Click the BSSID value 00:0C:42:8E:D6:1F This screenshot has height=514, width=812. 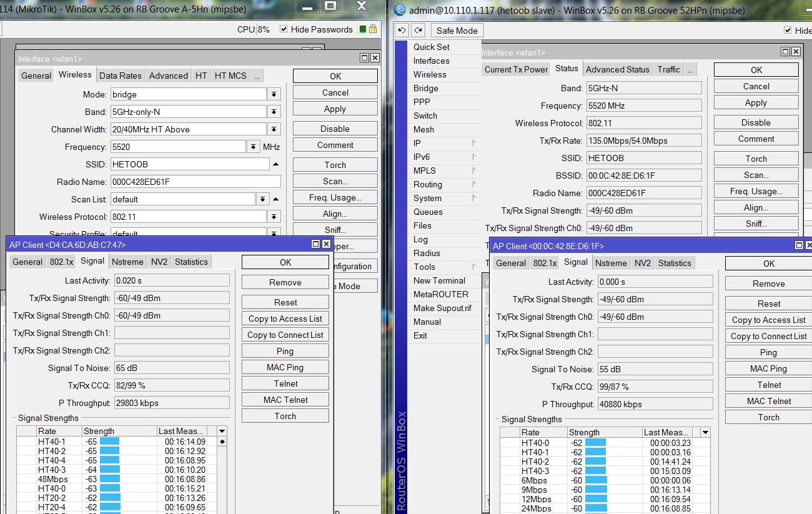tap(643, 175)
